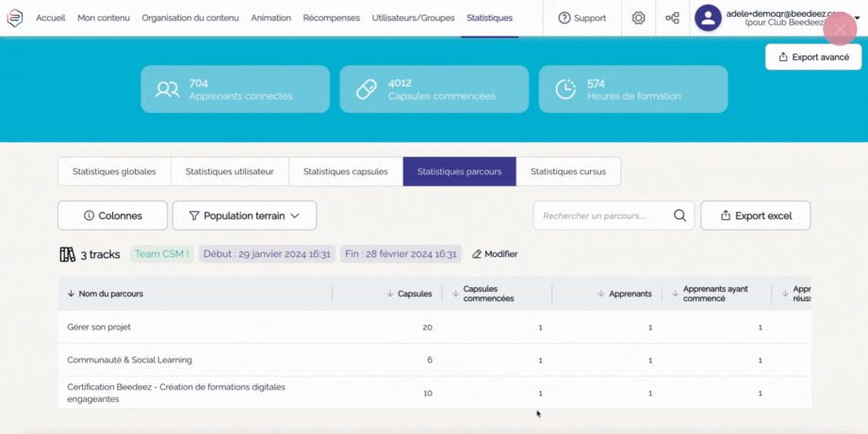Expand the Population terrain filter dropdown
The width and height of the screenshot is (868, 434).
[244, 216]
